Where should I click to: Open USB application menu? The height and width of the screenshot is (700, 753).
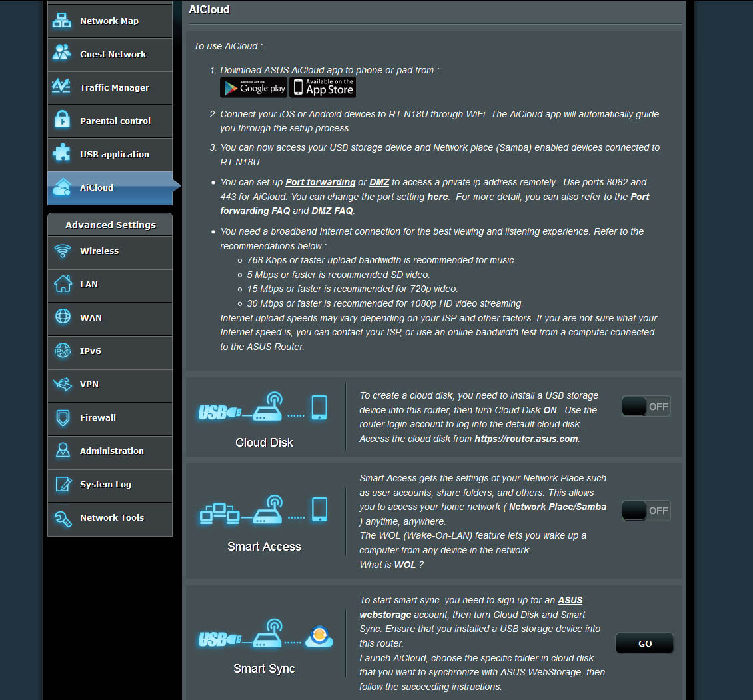coord(110,154)
